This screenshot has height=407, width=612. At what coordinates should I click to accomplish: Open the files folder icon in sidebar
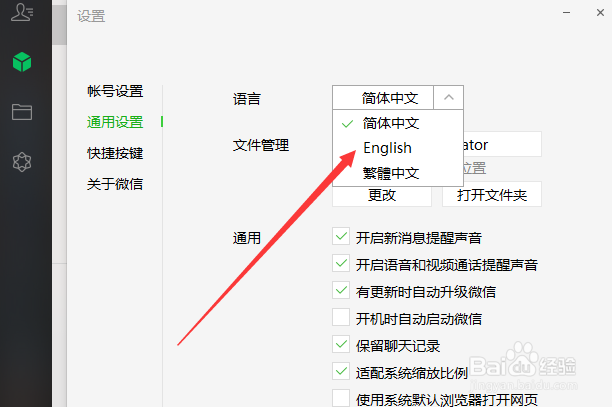(x=22, y=112)
